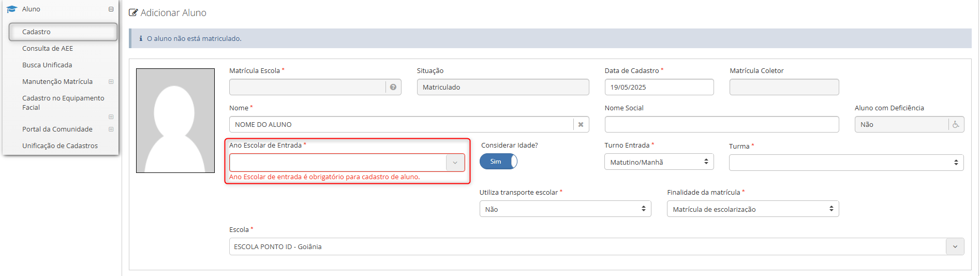Open the Utiliza transporte escolar dropdown

pyautogui.click(x=565, y=209)
